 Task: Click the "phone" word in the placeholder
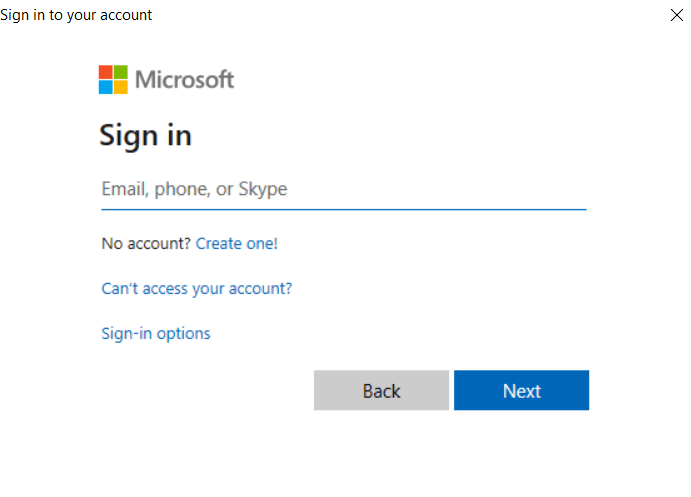pos(182,189)
